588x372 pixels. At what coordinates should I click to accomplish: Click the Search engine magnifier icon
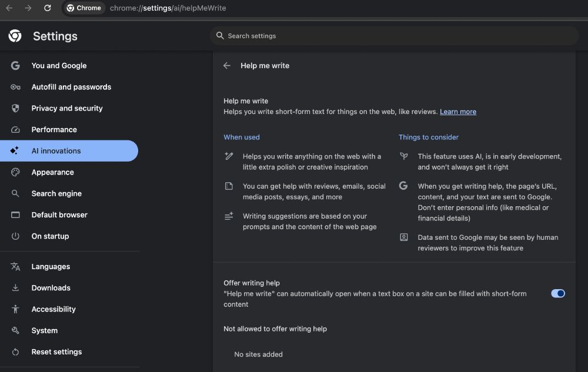15,194
